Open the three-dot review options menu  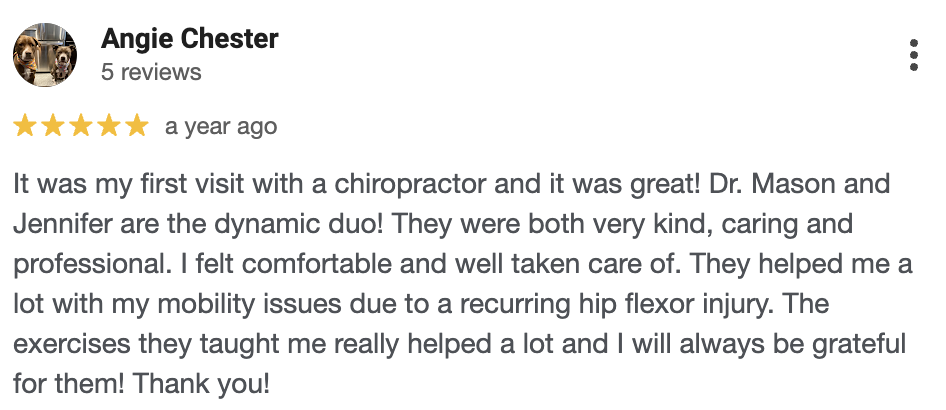[913, 56]
